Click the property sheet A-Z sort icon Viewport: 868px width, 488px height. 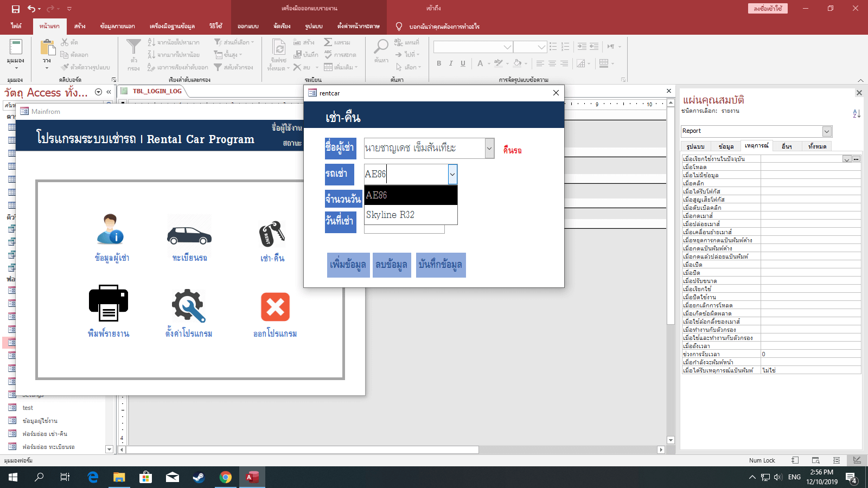click(857, 113)
